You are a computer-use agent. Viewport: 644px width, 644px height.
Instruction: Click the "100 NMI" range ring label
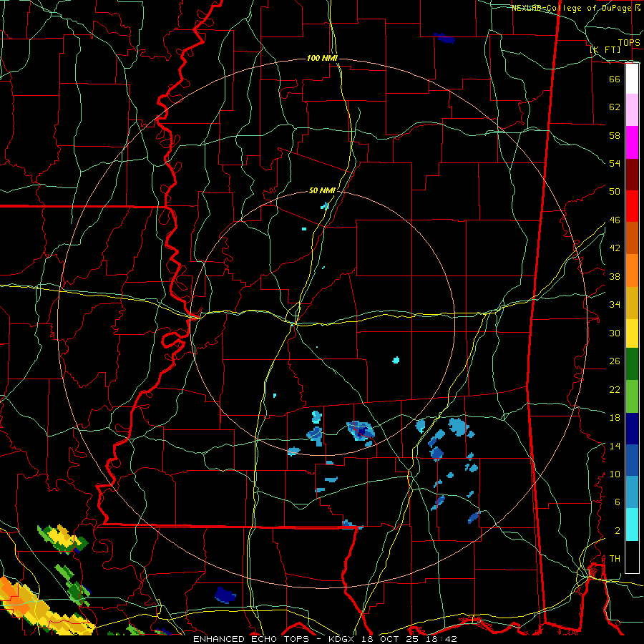tap(322, 59)
